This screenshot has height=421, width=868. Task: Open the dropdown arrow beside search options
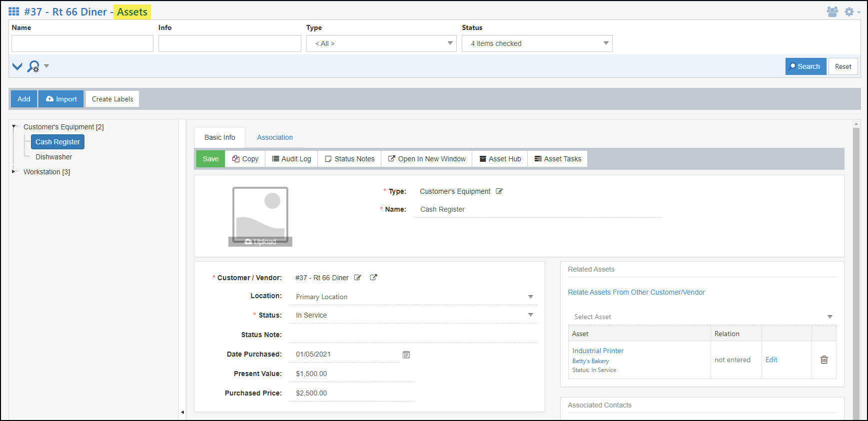tap(46, 66)
